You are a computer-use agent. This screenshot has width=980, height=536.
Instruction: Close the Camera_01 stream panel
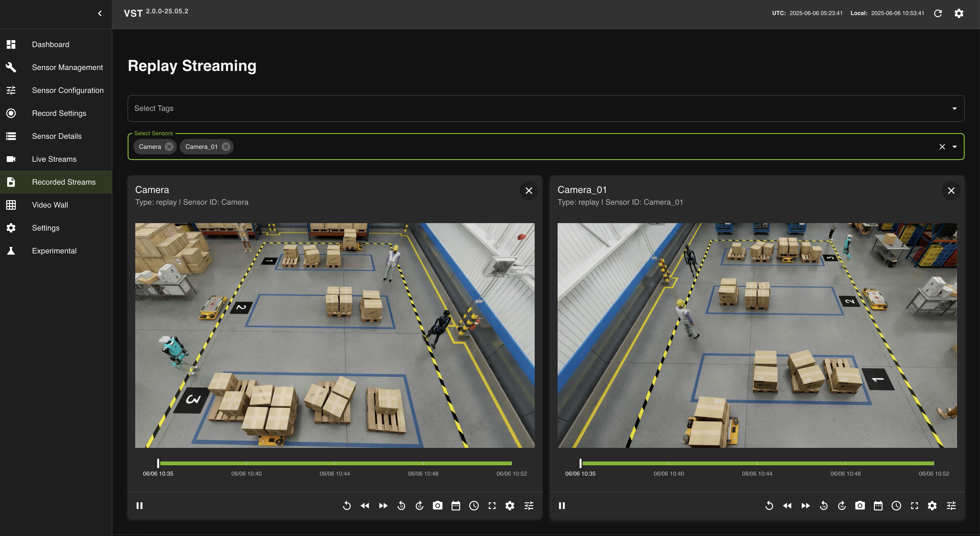951,191
